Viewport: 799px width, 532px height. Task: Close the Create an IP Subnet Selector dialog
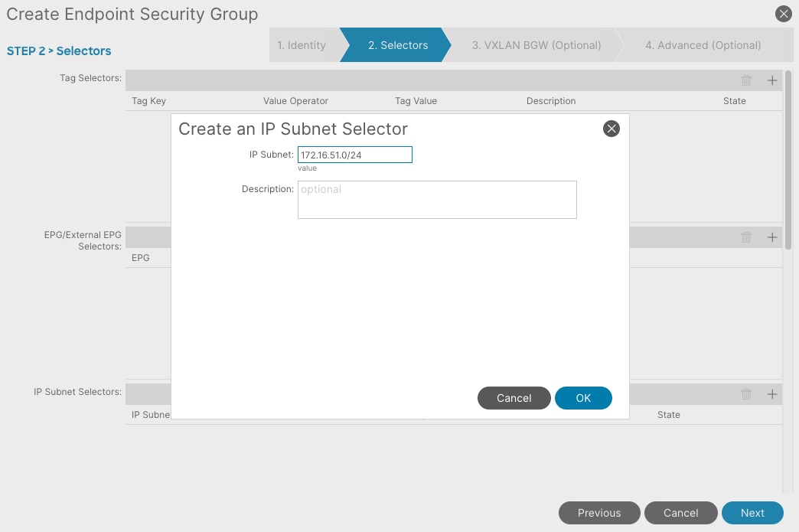pyautogui.click(x=611, y=129)
